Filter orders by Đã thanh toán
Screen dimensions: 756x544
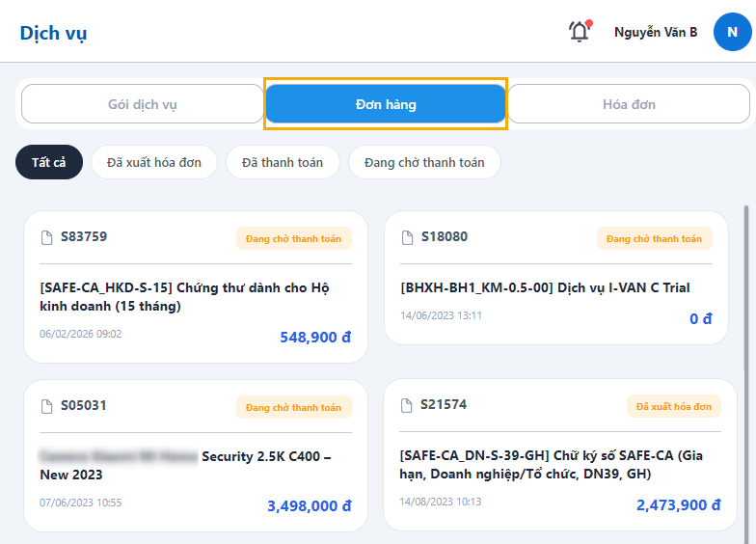283,162
